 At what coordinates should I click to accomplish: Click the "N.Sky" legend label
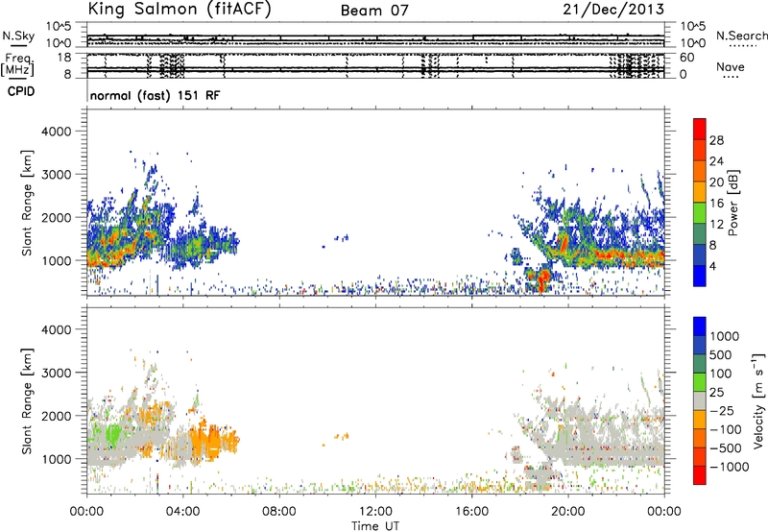tap(18, 36)
